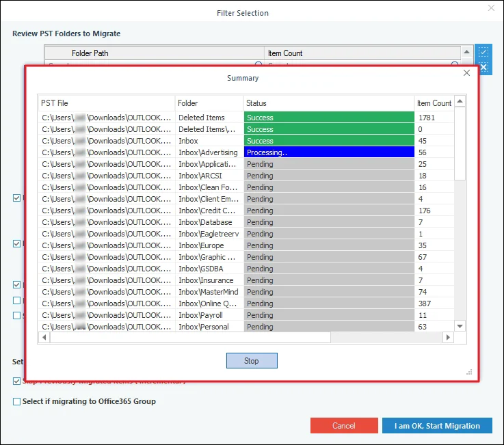The image size is (504, 445).
Task: Select the Inbox\Payroll folder cell
Action: (x=209, y=315)
